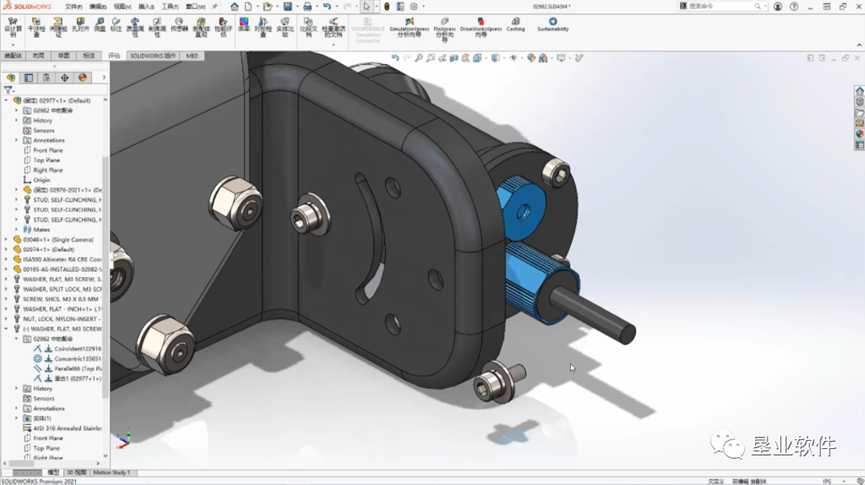Image resolution: width=865 pixels, height=485 pixels.
Task: Click the Save icon in the top toolbar
Action: (x=286, y=7)
